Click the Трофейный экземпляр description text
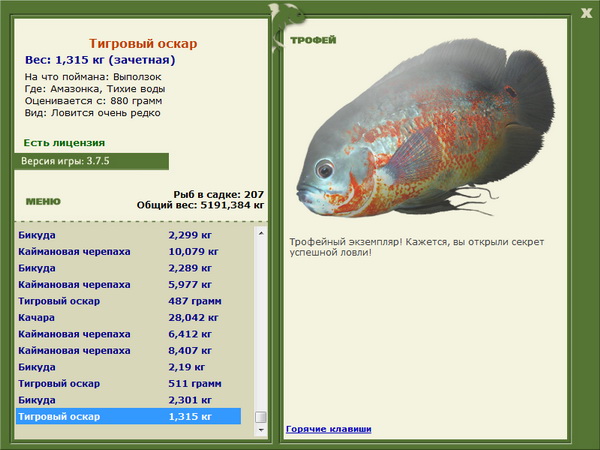This screenshot has width=600, height=450. 417,247
